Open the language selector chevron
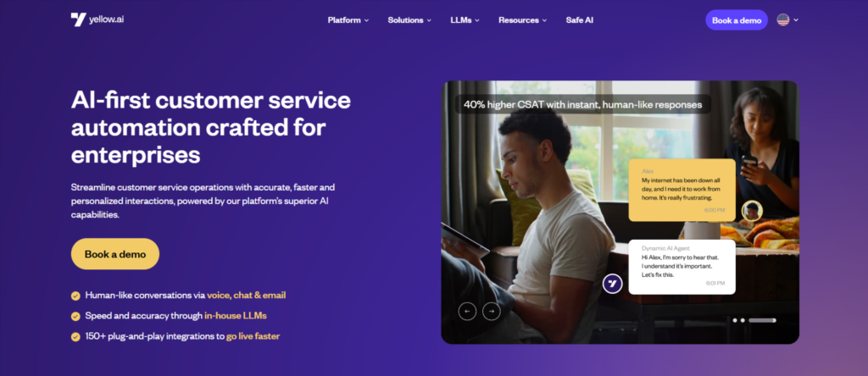Image resolution: width=868 pixels, height=376 pixels. pyautogui.click(x=796, y=20)
